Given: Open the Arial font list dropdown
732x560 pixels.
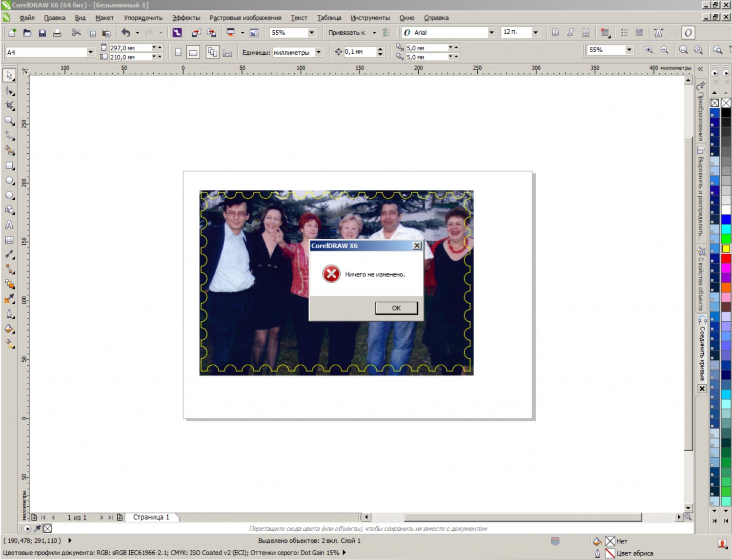Looking at the screenshot, I should pyautogui.click(x=491, y=33).
